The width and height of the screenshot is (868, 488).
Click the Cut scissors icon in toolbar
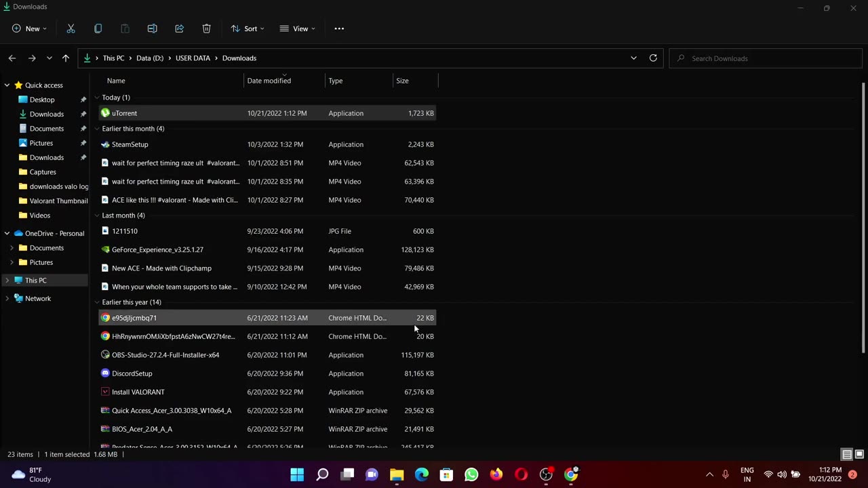[71, 28]
